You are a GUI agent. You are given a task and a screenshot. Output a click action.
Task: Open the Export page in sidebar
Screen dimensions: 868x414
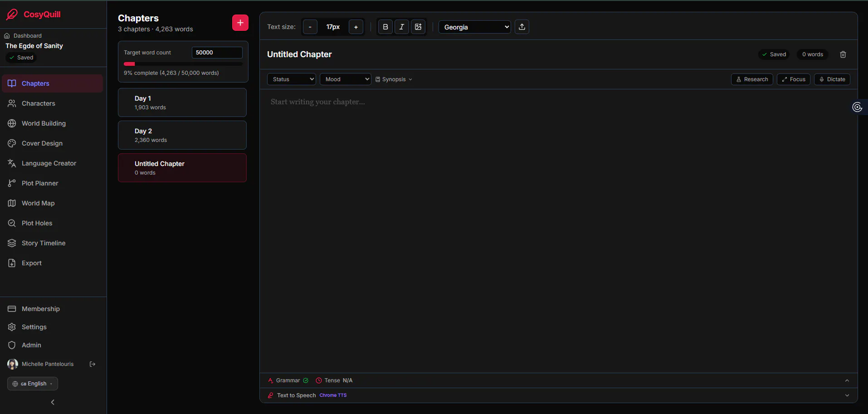point(53,263)
